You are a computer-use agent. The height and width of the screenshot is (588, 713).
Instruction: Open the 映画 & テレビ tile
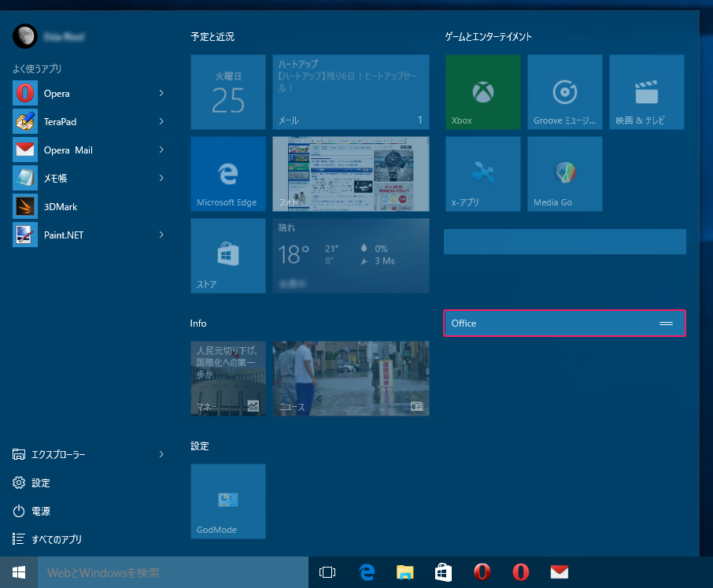point(647,92)
